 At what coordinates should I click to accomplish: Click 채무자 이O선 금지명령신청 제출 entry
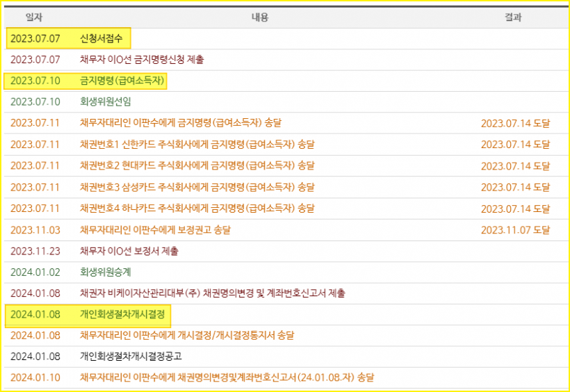(142, 59)
